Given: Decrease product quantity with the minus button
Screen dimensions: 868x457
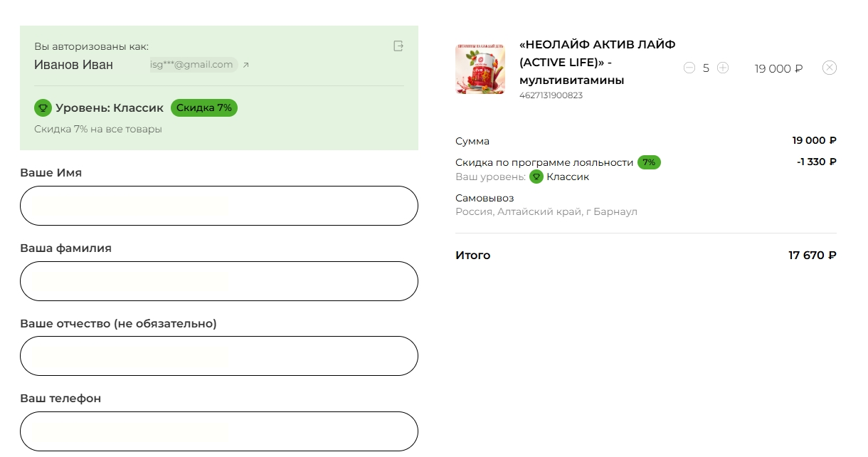Looking at the screenshot, I should pyautogui.click(x=689, y=68).
